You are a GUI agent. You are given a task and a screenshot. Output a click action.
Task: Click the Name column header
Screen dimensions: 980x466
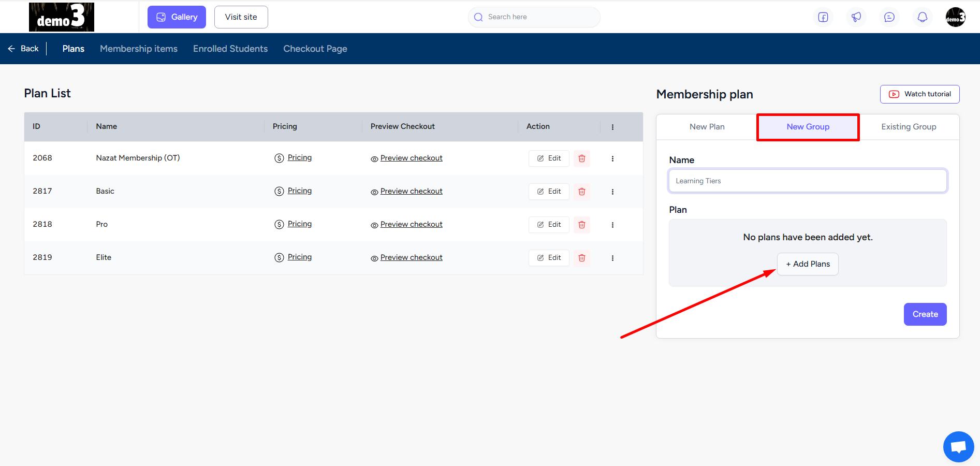pos(107,126)
